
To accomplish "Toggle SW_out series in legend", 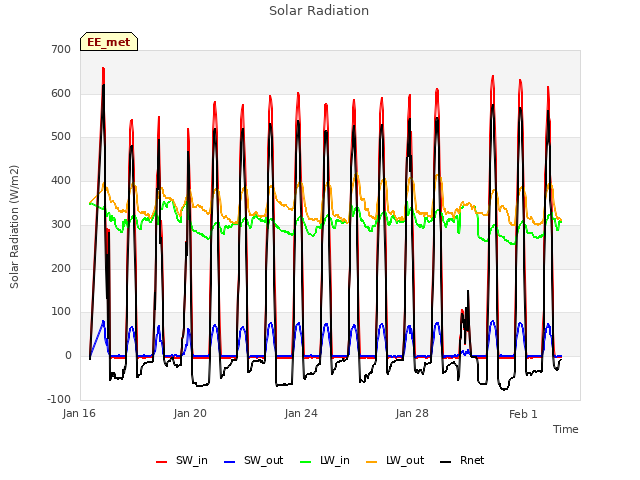I will pyautogui.click(x=253, y=460).
